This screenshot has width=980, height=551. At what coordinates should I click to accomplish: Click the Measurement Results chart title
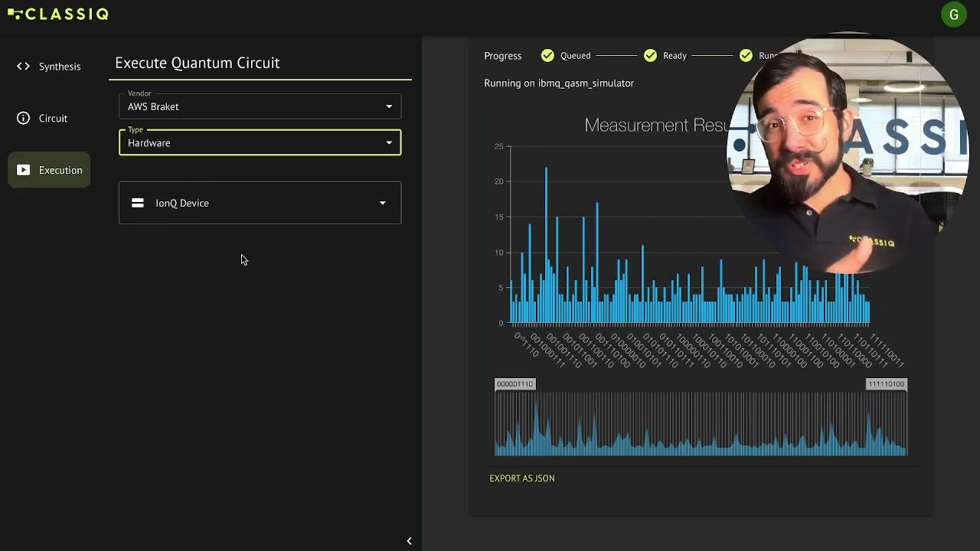click(x=656, y=125)
